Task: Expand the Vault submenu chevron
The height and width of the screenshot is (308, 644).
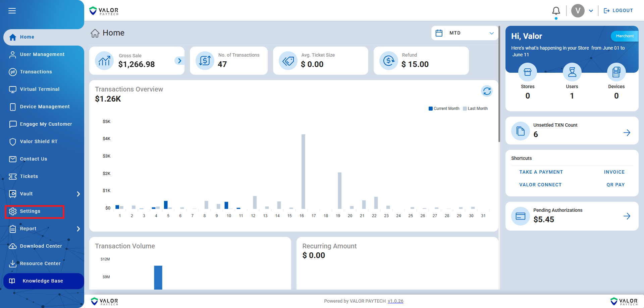Action: [78, 194]
